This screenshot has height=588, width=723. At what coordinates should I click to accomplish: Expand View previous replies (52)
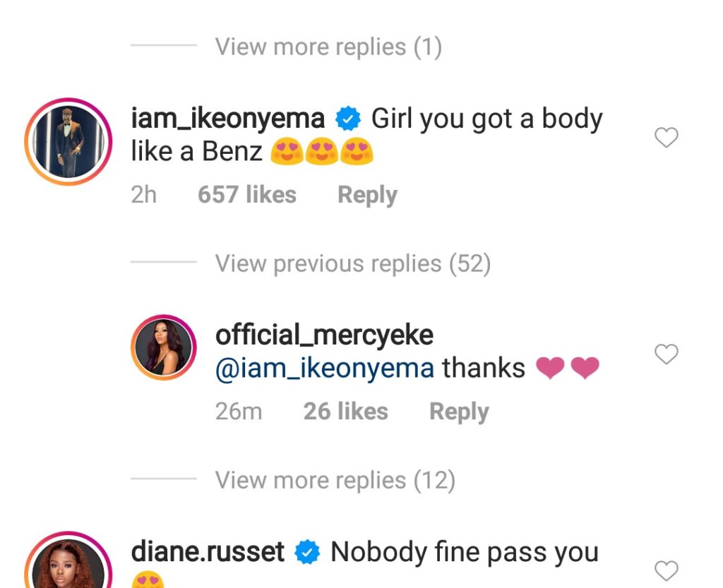coord(352,264)
